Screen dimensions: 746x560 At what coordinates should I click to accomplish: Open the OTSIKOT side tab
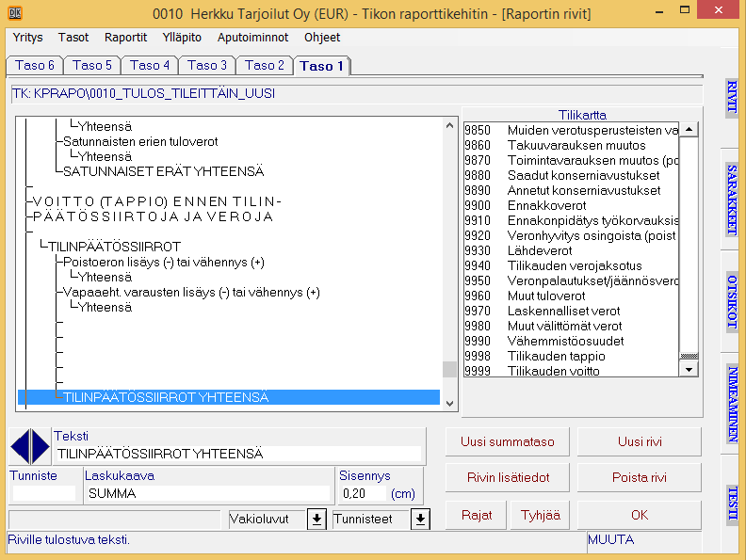pyautogui.click(x=732, y=302)
